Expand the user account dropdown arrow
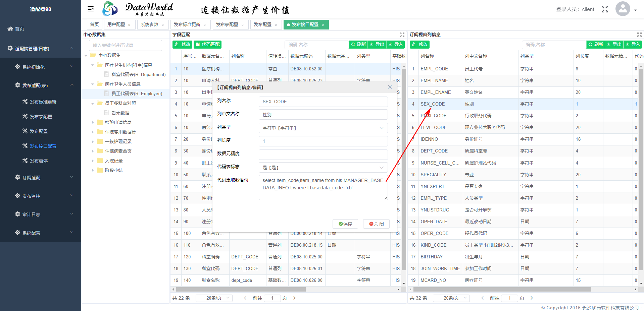This screenshot has height=311, width=644. point(635,10)
